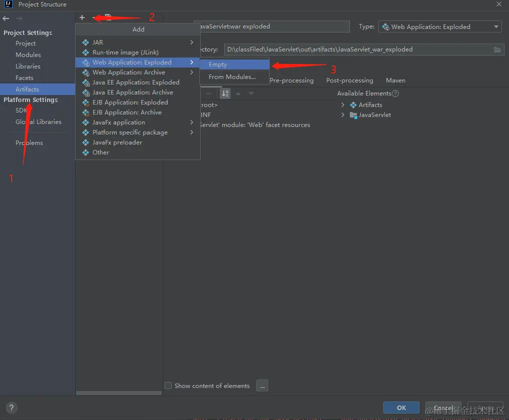509x420 pixels.
Task: Open Modules settings in sidebar
Action: 28,55
